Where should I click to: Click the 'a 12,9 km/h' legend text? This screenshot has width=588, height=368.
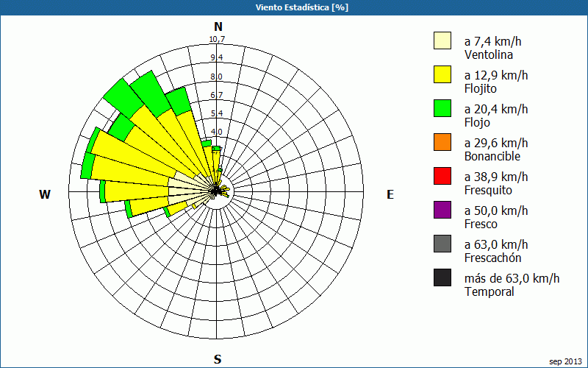pyautogui.click(x=496, y=75)
